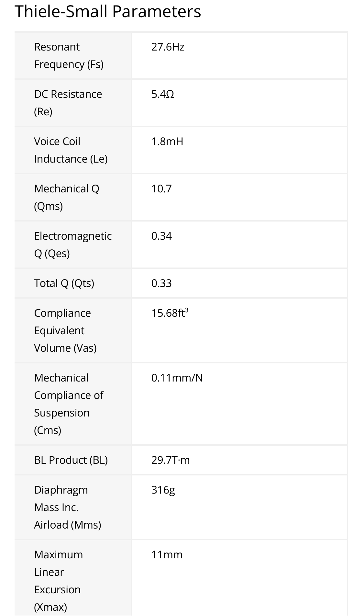Select the Electromagnetic Q (Qes) label

[x=73, y=245]
